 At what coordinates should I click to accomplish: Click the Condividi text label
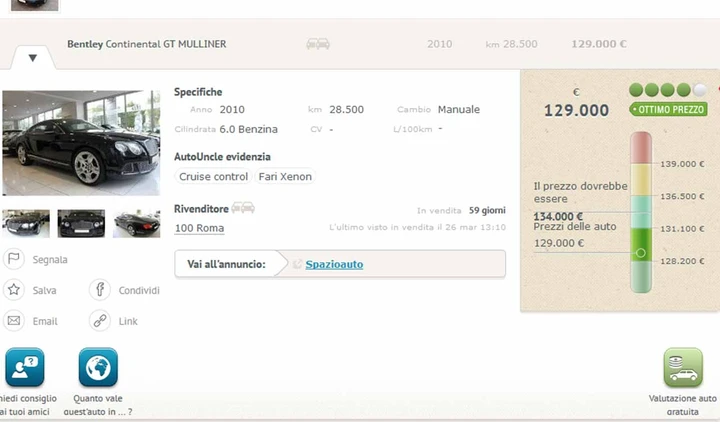point(139,290)
